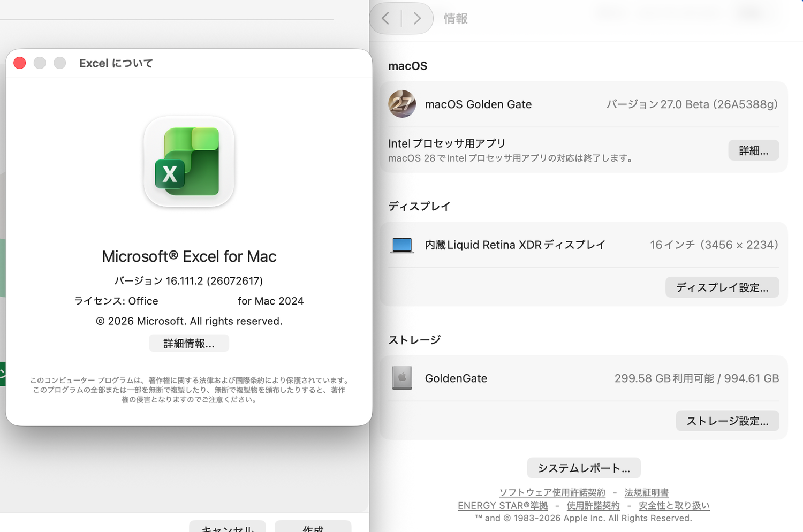Click the copyright law notice paragraph

(189, 390)
